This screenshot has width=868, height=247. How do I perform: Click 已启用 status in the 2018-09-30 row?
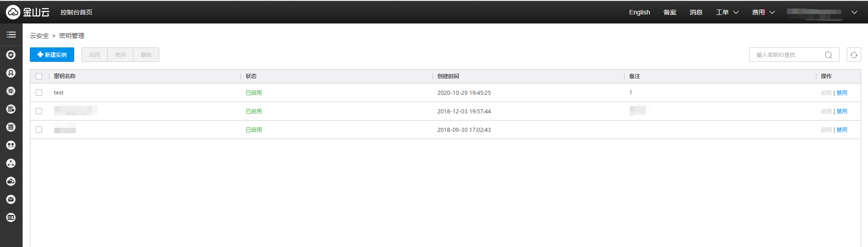click(254, 130)
